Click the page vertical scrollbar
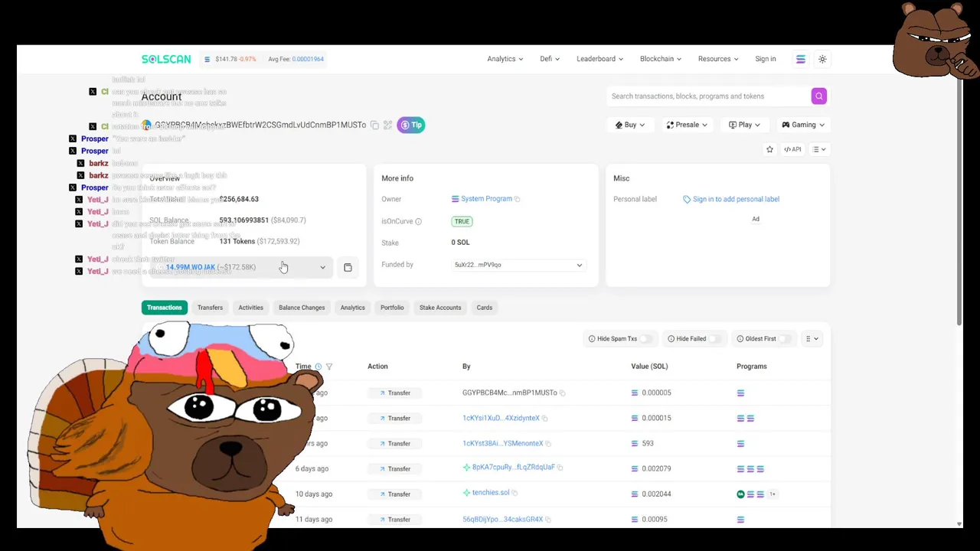The height and width of the screenshot is (551, 980). coord(960,203)
